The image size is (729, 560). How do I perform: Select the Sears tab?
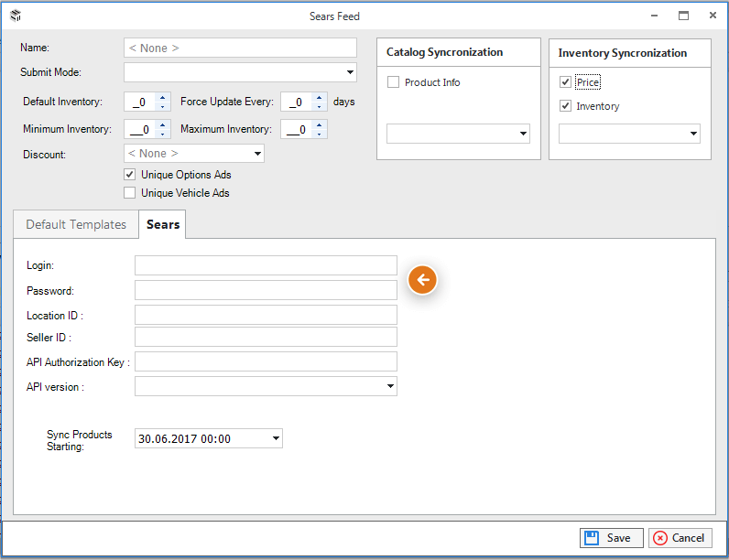[163, 224]
